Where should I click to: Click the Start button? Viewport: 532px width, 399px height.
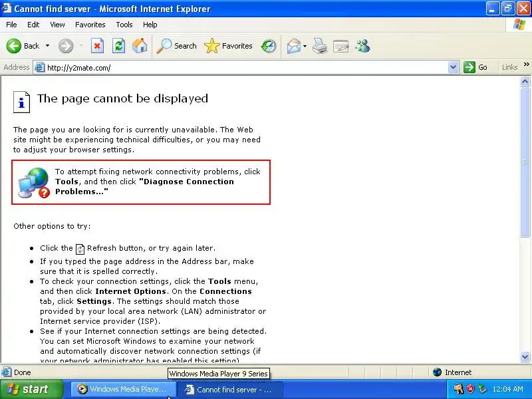click(x=31, y=389)
